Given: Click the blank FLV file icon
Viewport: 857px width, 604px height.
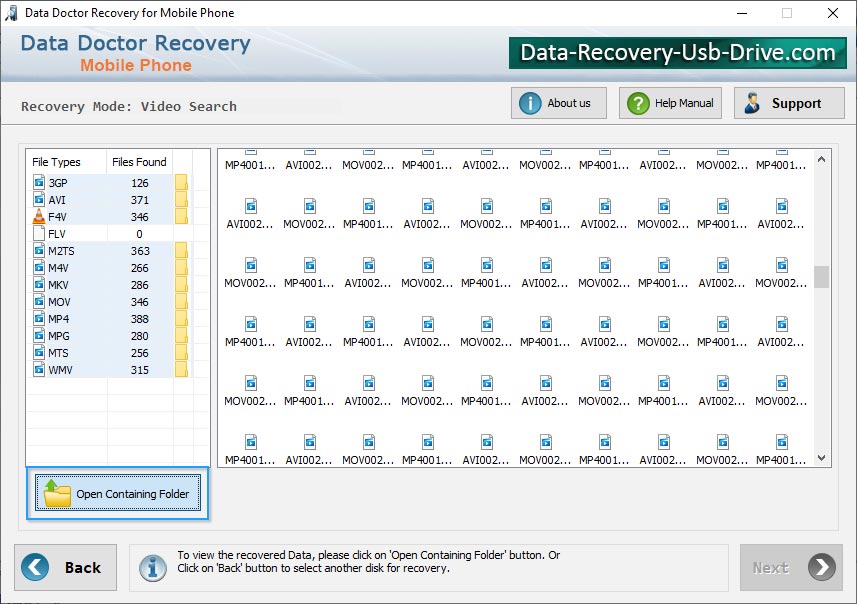Looking at the screenshot, I should coord(39,233).
